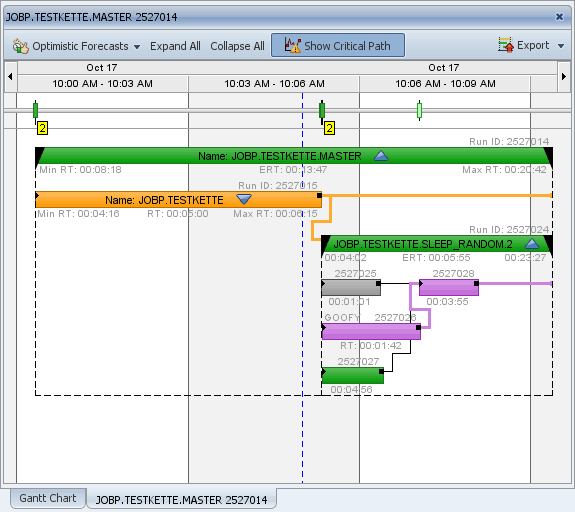Select the light green marker in overview strip

(420, 110)
